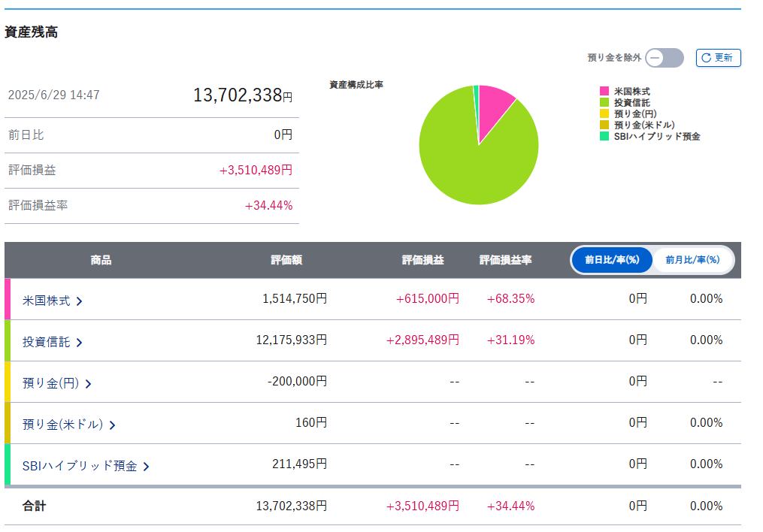Expand the 預り金(米ドル) row chevron
This screenshot has width=763, height=532.
pos(113,425)
